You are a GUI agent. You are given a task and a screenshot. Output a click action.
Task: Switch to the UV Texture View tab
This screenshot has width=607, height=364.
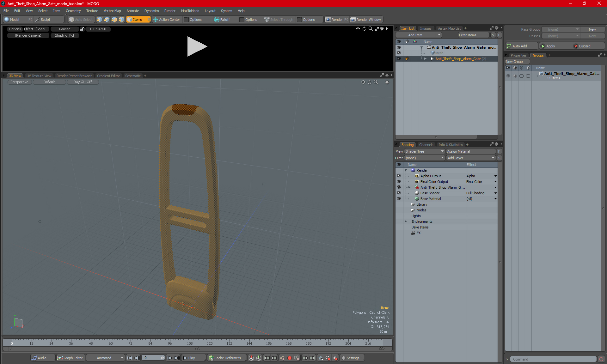38,76
